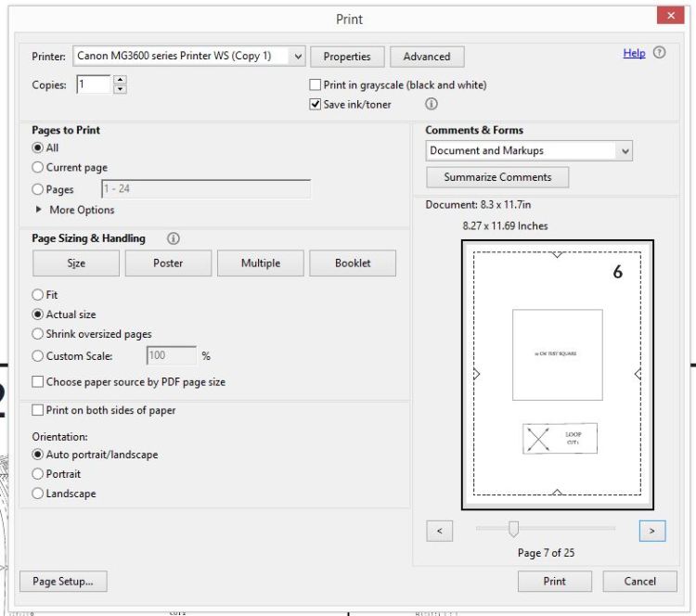696x616 pixels.
Task: Click the Summarize Comments button
Action: point(497,177)
